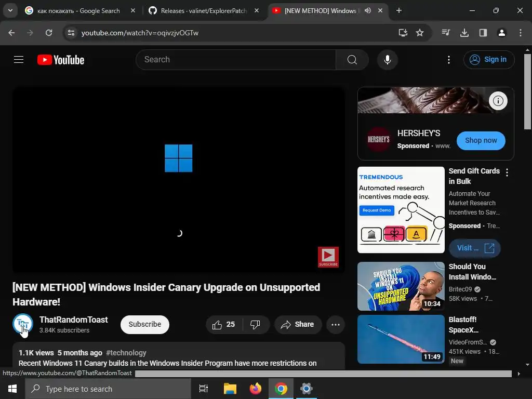Install app icon in address bar
Viewport: 532px width, 399px height.
point(403,33)
